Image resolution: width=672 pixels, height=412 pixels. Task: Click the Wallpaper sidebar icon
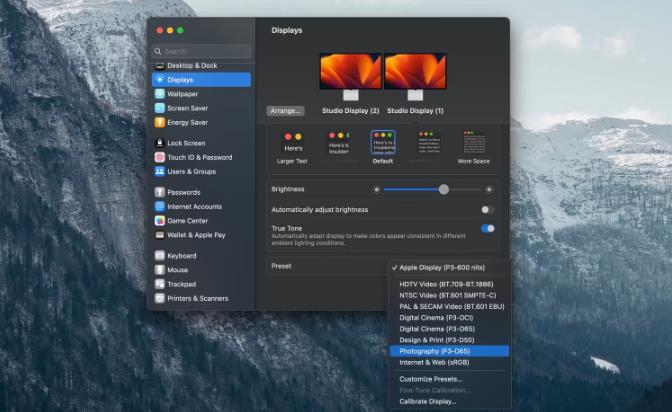tap(159, 94)
